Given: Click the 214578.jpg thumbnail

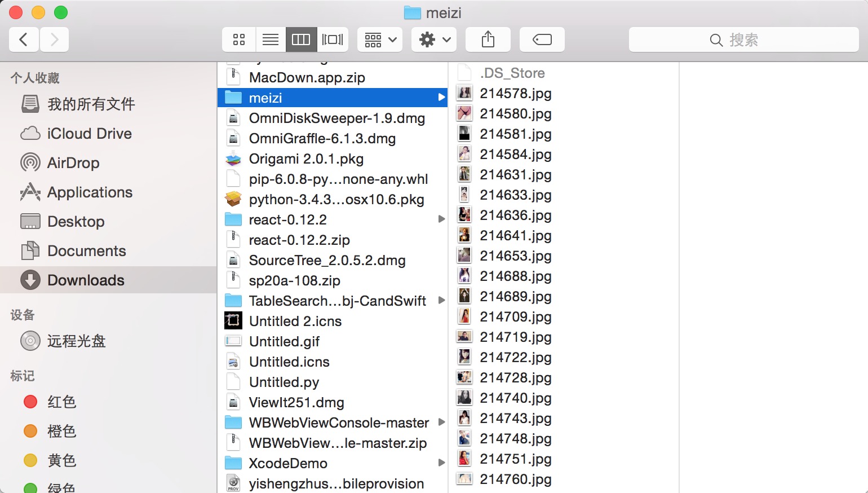Looking at the screenshot, I should pos(464,93).
